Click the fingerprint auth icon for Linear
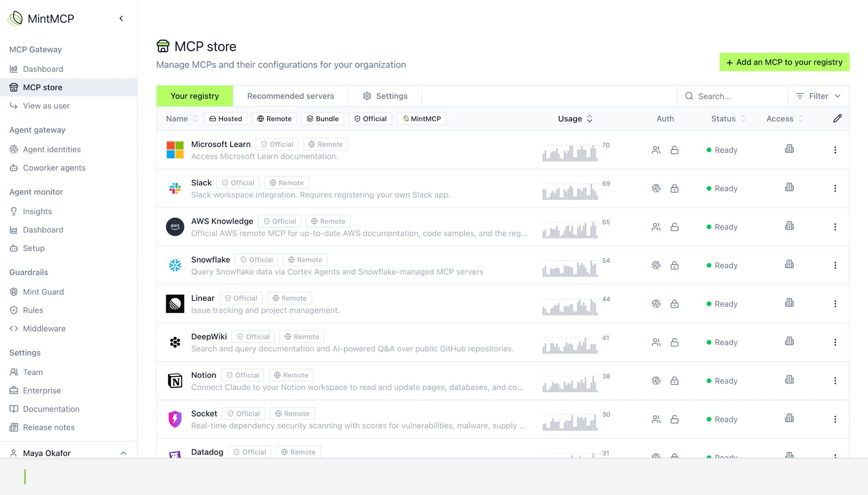 coord(656,304)
